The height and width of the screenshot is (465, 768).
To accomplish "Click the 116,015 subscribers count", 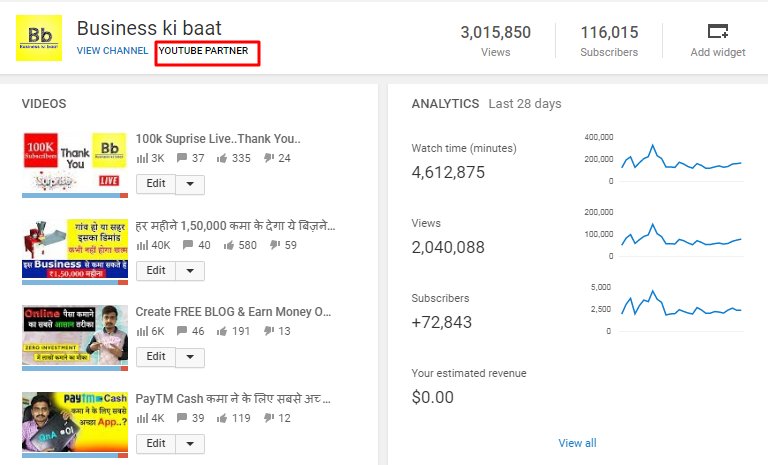I will pyautogui.click(x=609, y=32).
